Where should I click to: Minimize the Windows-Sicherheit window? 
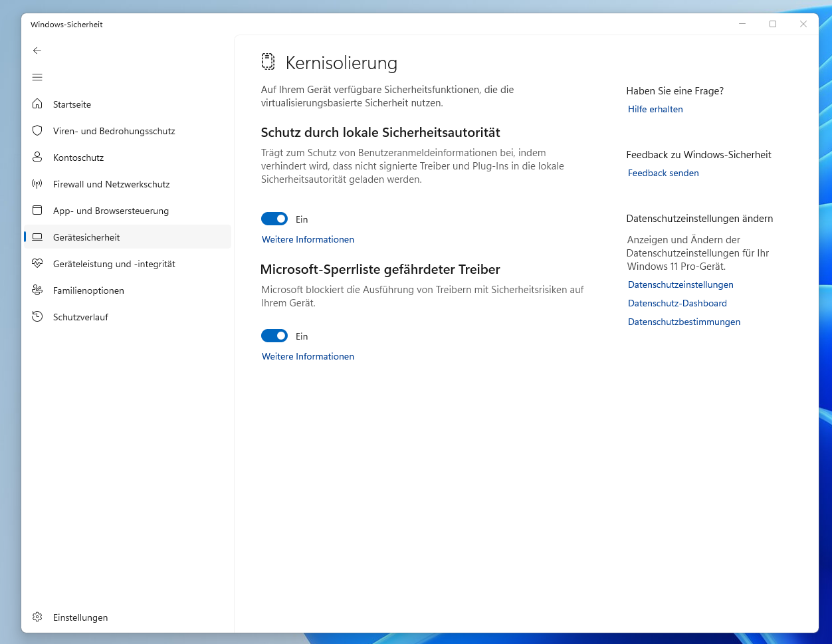pyautogui.click(x=742, y=24)
